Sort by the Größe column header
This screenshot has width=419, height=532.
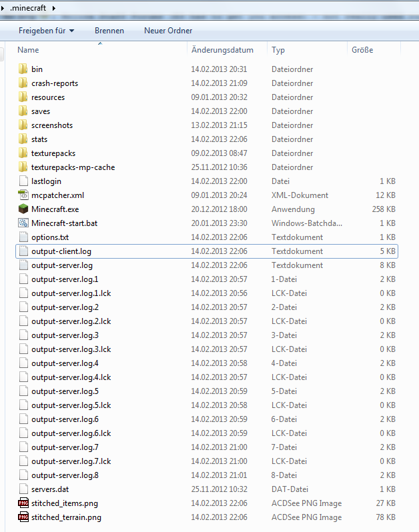click(x=362, y=50)
